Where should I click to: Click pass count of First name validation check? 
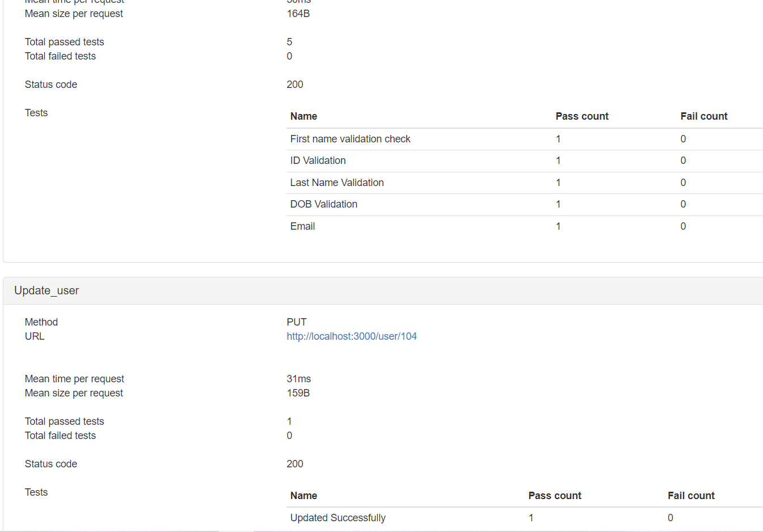click(558, 139)
